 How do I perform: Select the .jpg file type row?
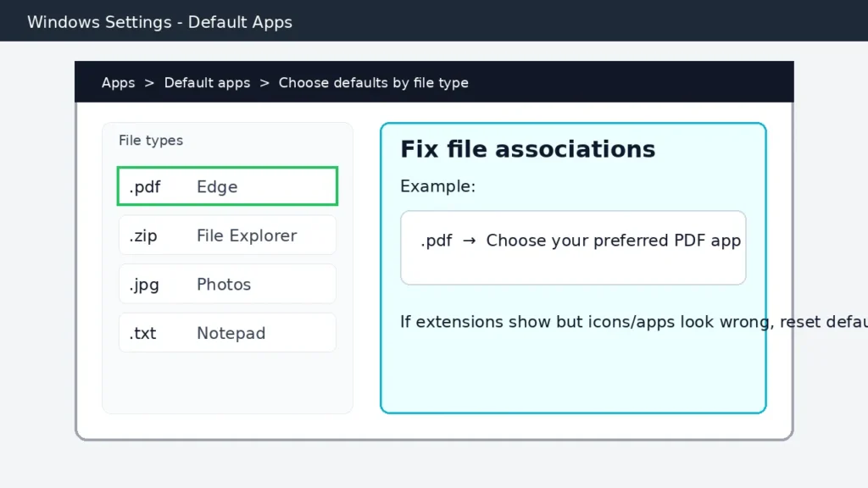(144, 284)
